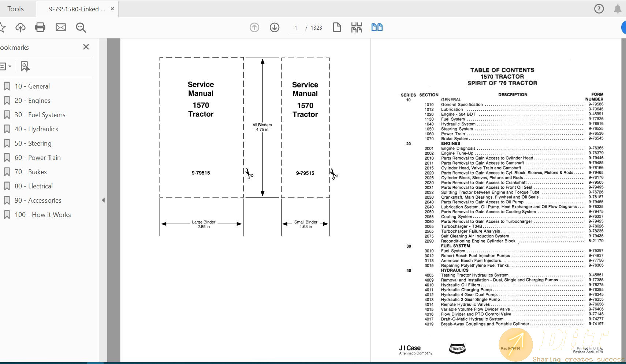Click the page number input field
Viewport: 626px width, 364px height.
pyautogui.click(x=296, y=27)
